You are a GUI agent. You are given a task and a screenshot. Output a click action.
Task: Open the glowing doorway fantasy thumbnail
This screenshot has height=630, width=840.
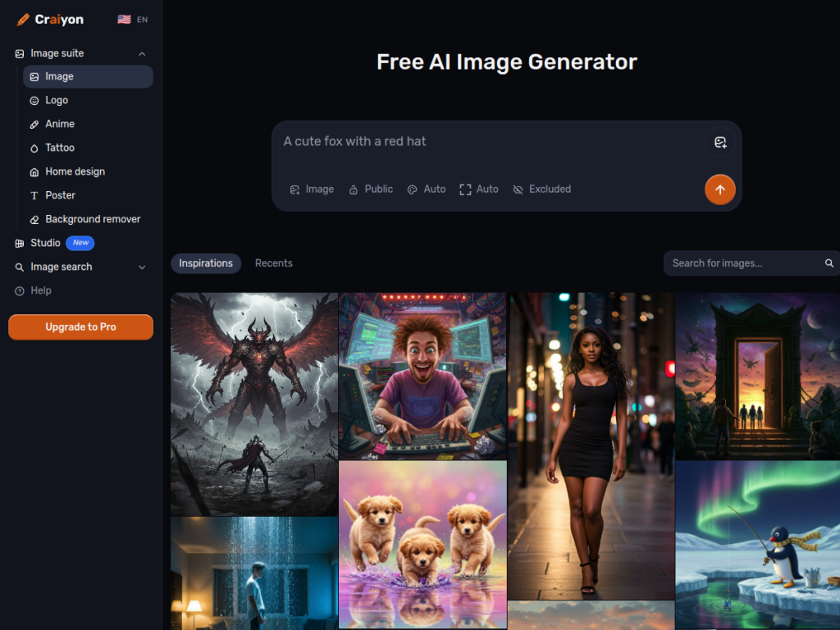(757, 376)
